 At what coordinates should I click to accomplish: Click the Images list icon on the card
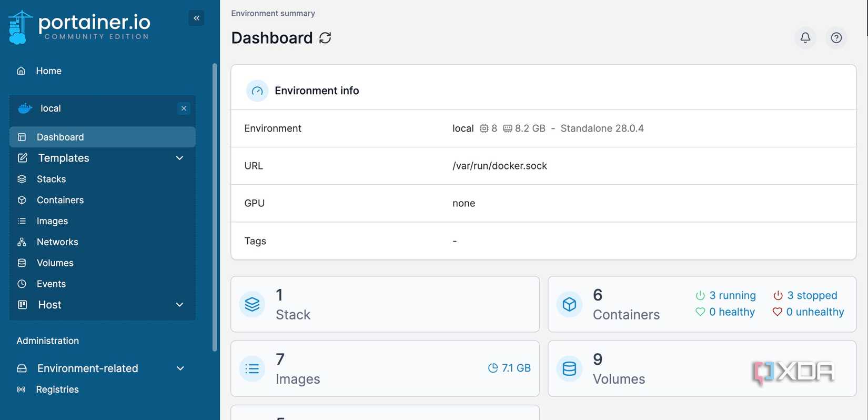point(252,368)
